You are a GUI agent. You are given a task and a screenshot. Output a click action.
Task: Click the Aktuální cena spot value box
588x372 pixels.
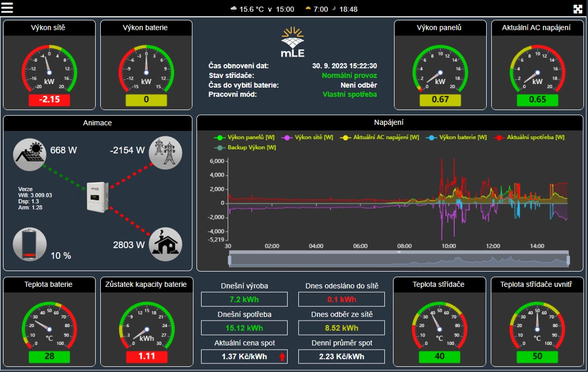click(244, 357)
